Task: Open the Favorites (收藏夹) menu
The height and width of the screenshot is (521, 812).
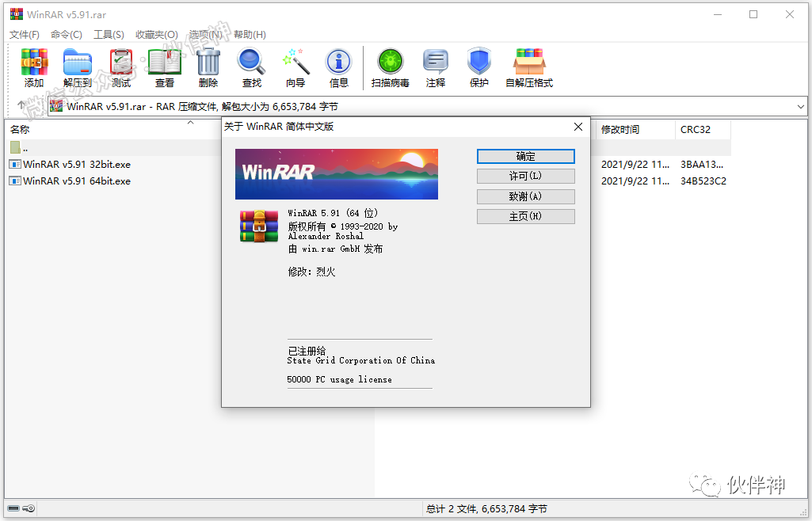Action: coord(157,35)
